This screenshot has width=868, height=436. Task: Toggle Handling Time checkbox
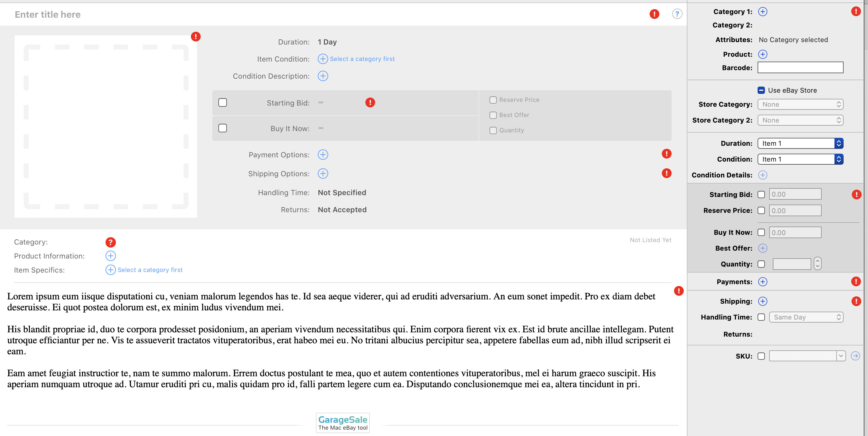pyautogui.click(x=761, y=317)
